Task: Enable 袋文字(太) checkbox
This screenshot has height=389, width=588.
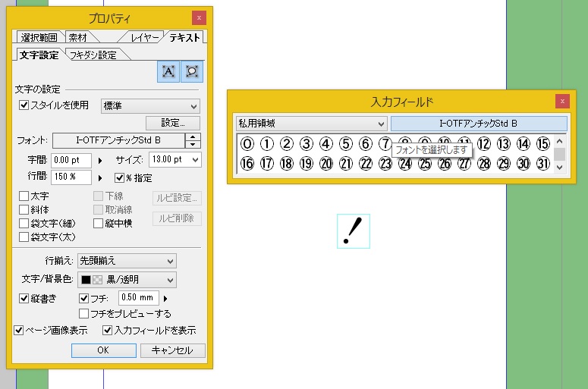Action: coord(24,237)
